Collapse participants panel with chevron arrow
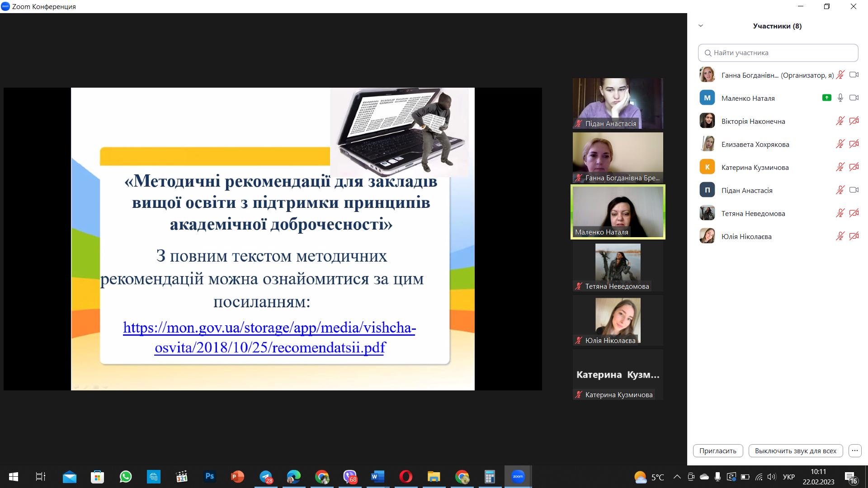This screenshot has width=868, height=488. tap(701, 26)
